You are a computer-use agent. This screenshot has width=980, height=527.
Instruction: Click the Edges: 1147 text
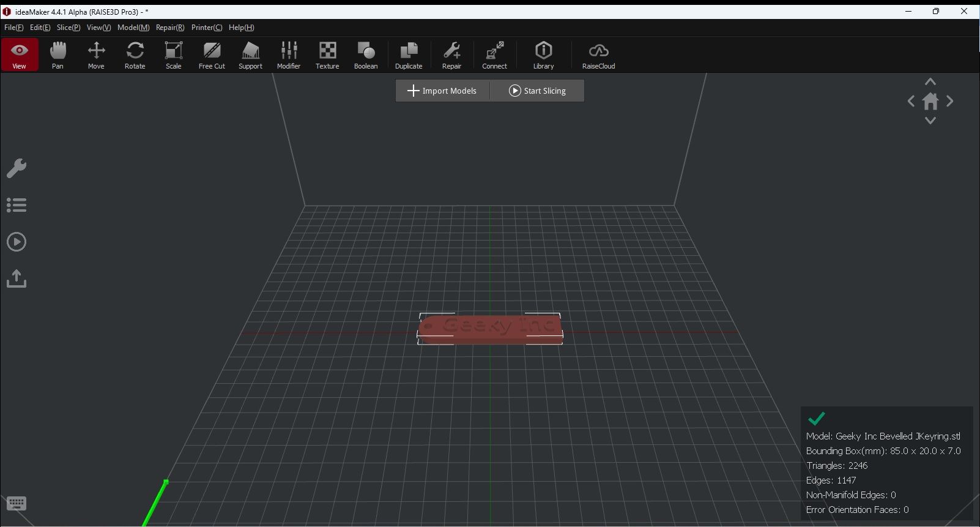831,480
